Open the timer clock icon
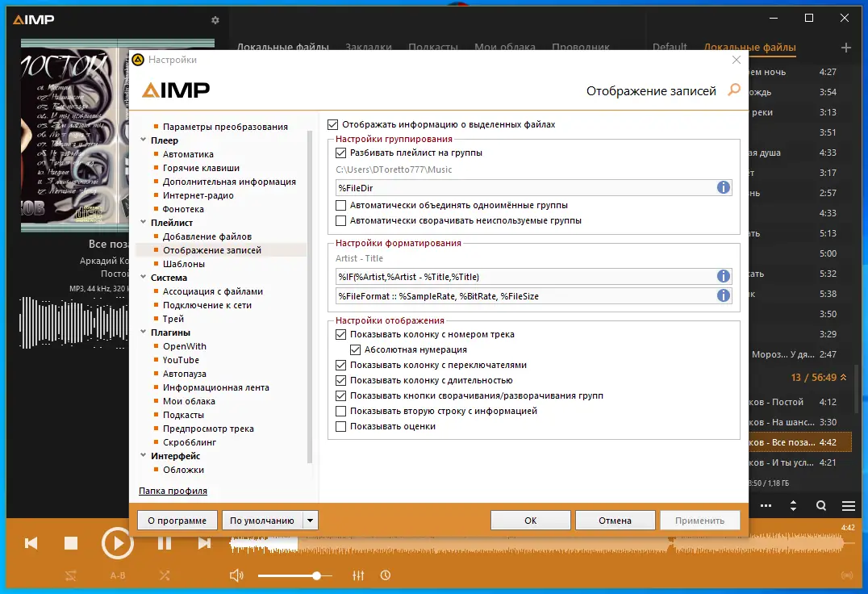The image size is (868, 594). tap(386, 575)
